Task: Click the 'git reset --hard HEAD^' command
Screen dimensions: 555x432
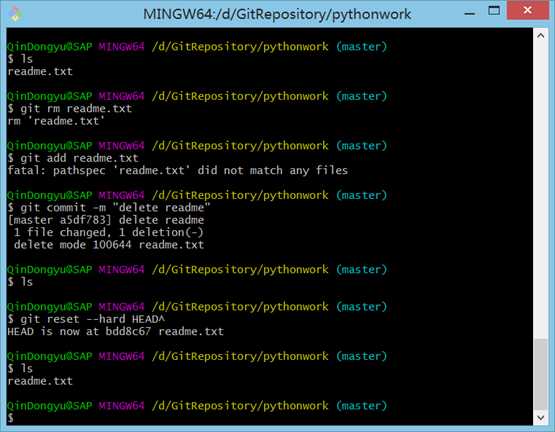Action: 86,319
